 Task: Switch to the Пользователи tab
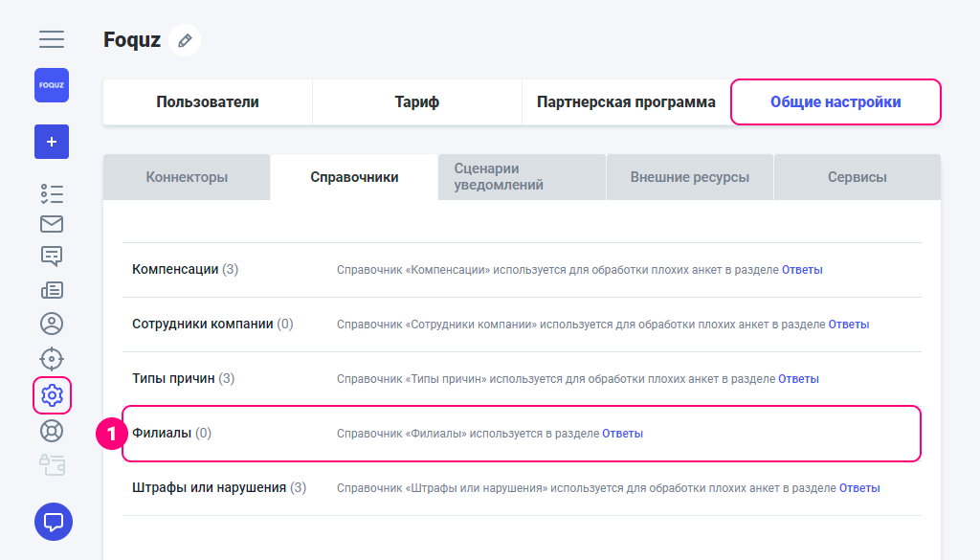(x=208, y=102)
